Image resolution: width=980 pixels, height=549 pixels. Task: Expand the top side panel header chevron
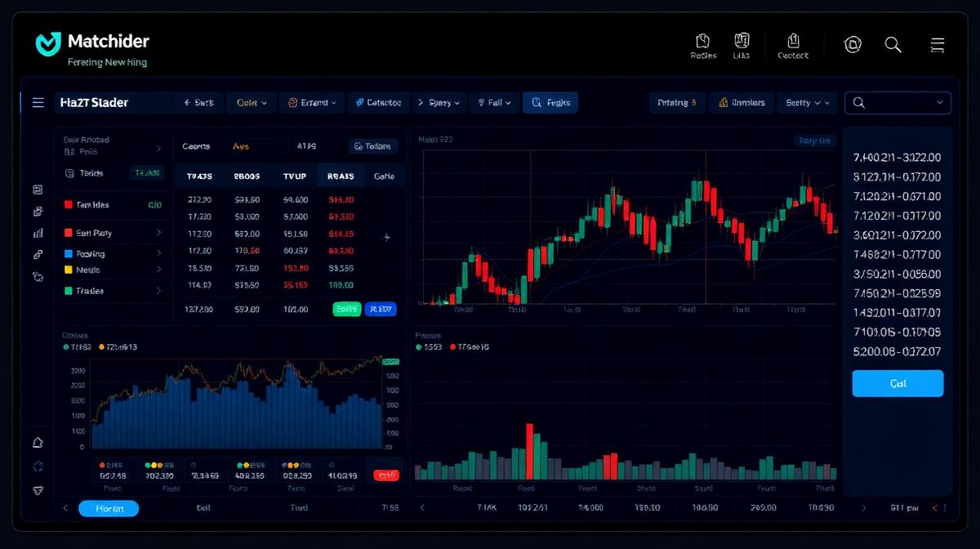click(158, 149)
